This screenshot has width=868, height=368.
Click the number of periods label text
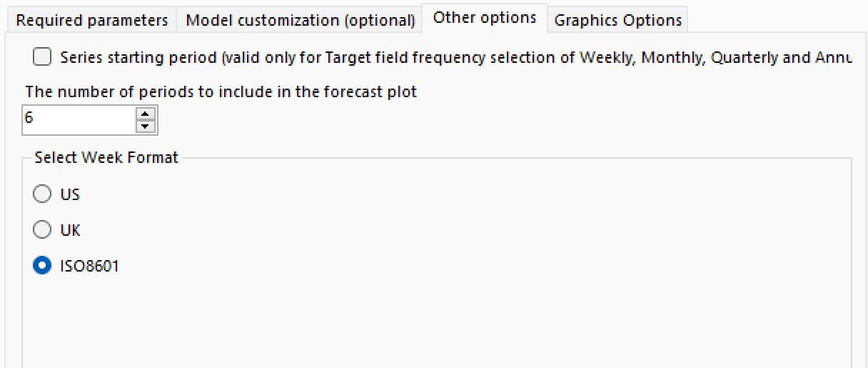(x=221, y=92)
